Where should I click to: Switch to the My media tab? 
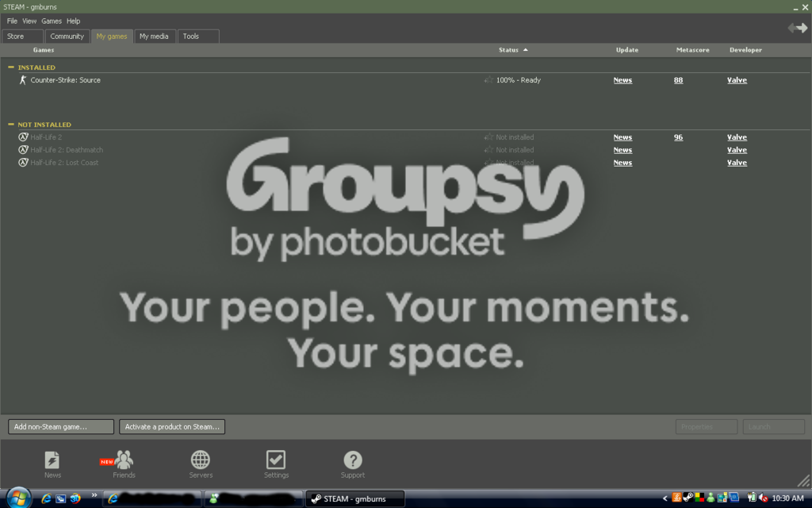tap(154, 37)
